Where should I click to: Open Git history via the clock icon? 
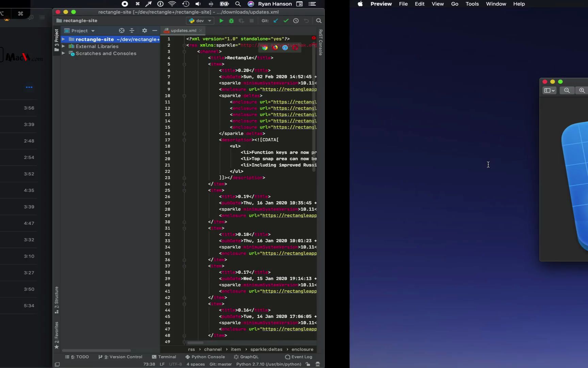pos(296,21)
